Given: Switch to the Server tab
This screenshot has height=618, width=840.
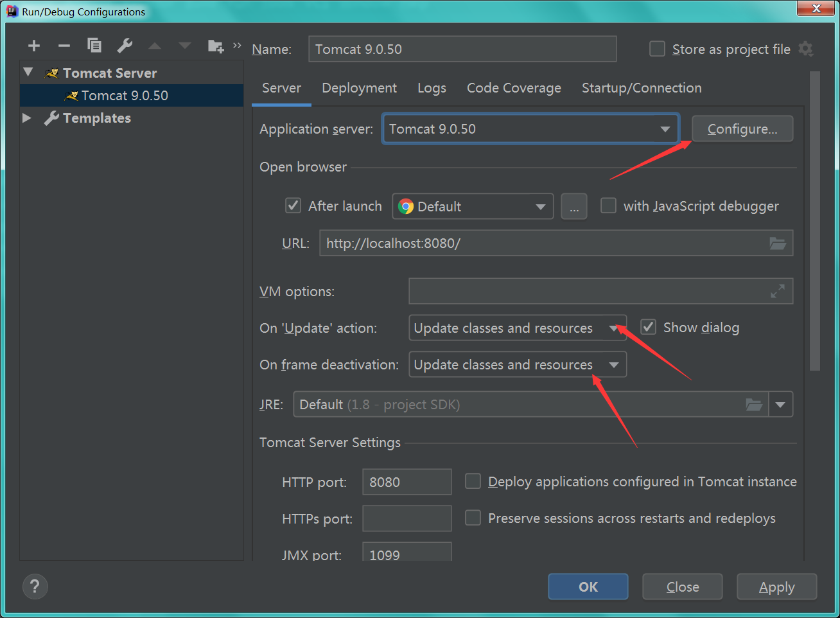Looking at the screenshot, I should tap(281, 88).
